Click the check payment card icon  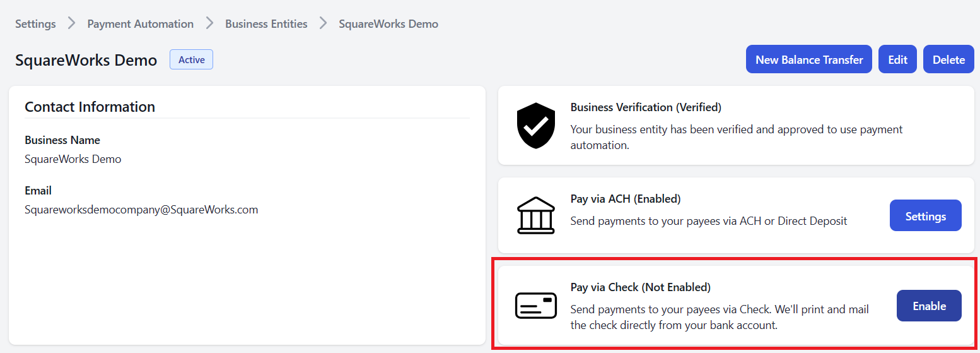point(535,306)
